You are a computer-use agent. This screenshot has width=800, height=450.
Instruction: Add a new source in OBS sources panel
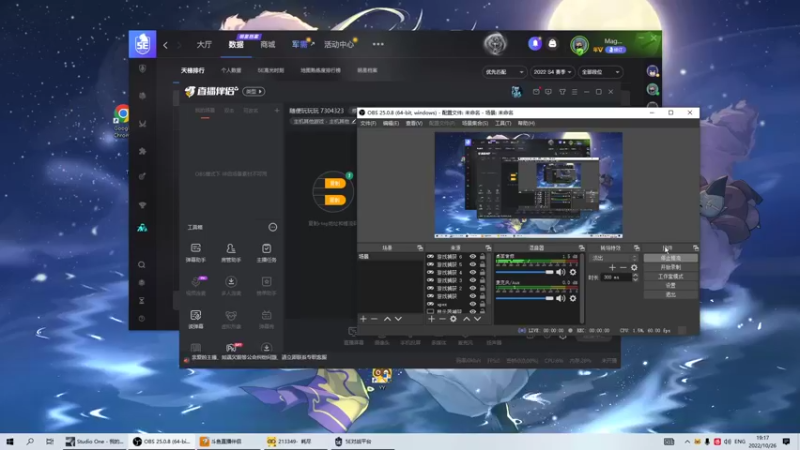point(431,319)
